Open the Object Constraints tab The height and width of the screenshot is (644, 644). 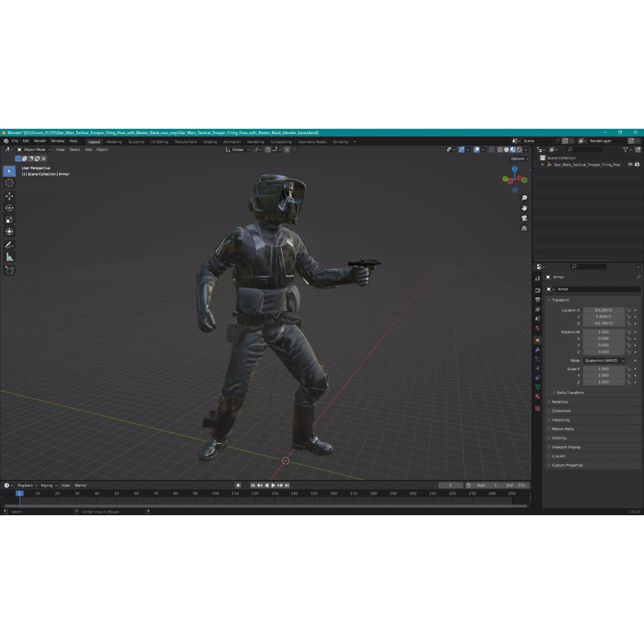point(538,377)
